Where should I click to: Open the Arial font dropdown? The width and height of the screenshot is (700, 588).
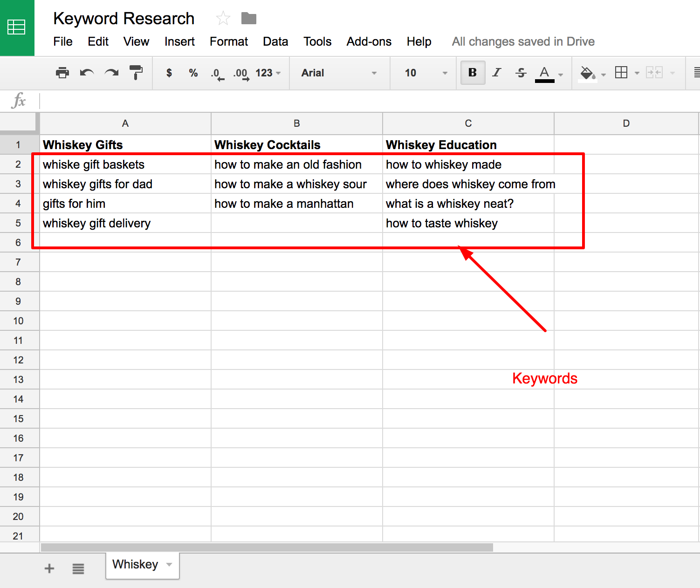click(x=339, y=73)
